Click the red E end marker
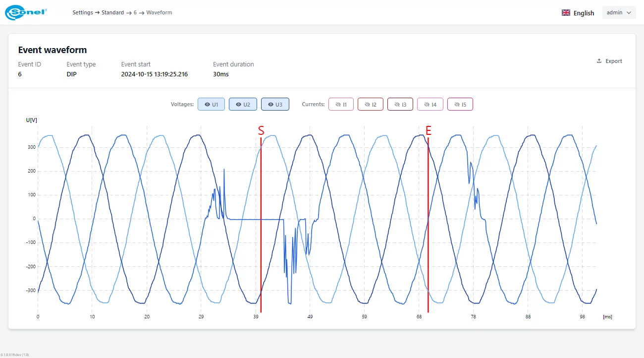Screen dimensions: 644x358 [429, 131]
